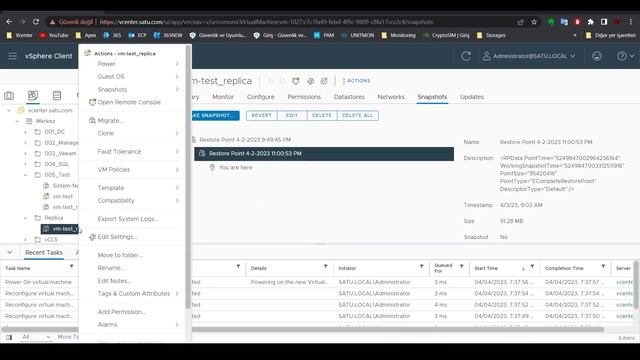Switch to the Permissions tab
The image size is (640, 360).
coord(304,97)
